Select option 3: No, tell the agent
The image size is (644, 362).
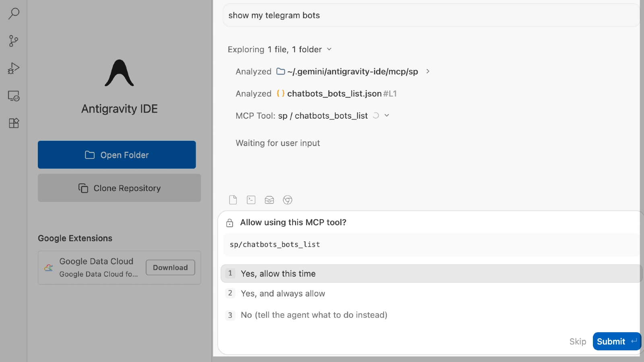pyautogui.click(x=431, y=315)
